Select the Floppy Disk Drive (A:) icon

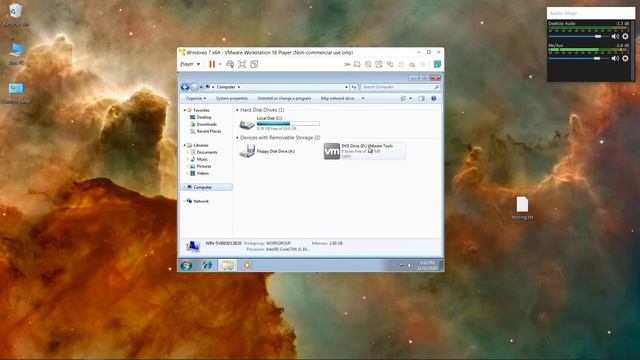[x=247, y=151]
